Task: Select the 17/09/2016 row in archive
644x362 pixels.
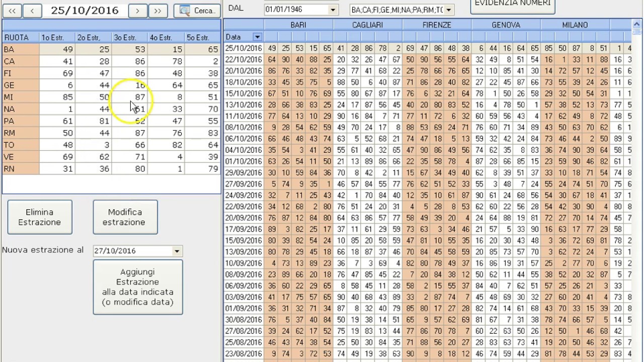Action: coord(428,229)
